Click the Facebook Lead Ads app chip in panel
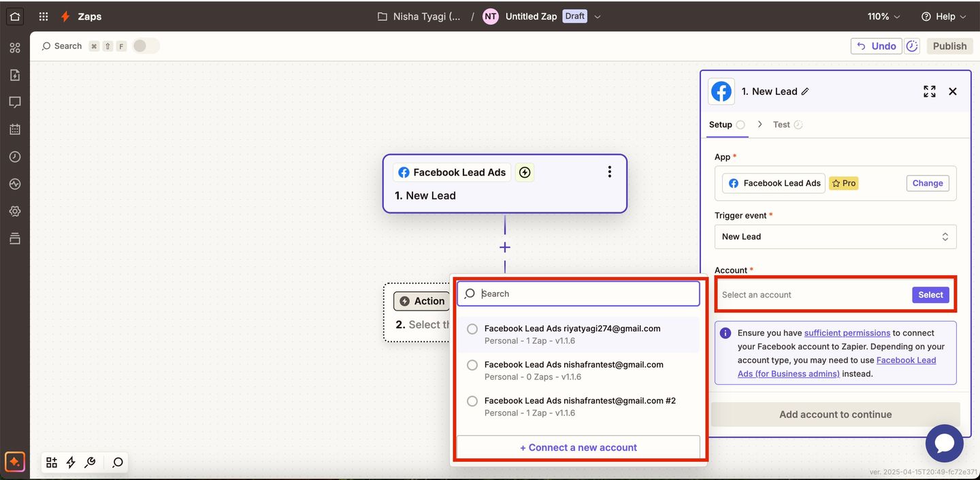The width and height of the screenshot is (980, 480). click(774, 183)
